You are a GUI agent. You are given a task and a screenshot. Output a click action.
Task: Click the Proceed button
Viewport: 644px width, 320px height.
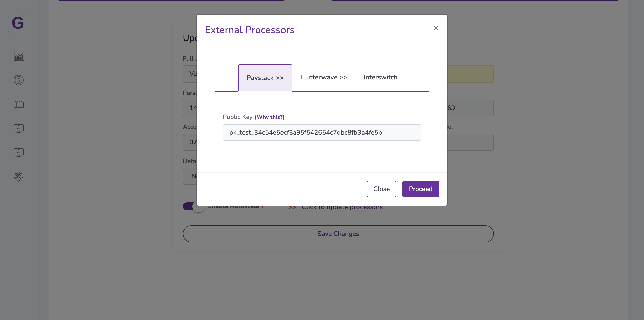click(x=421, y=189)
